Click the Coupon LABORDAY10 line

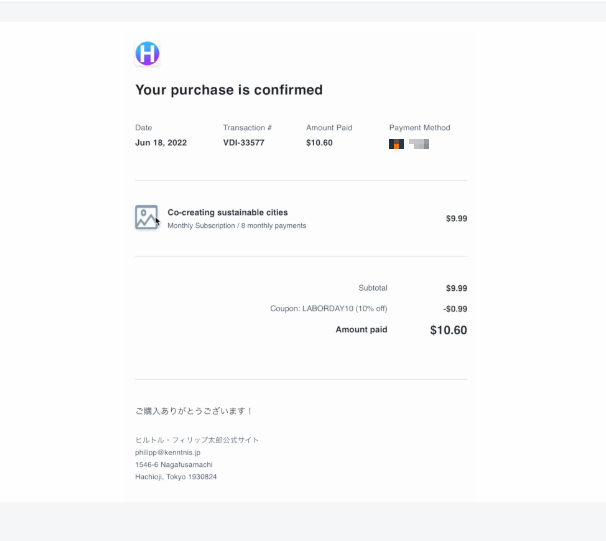329,308
